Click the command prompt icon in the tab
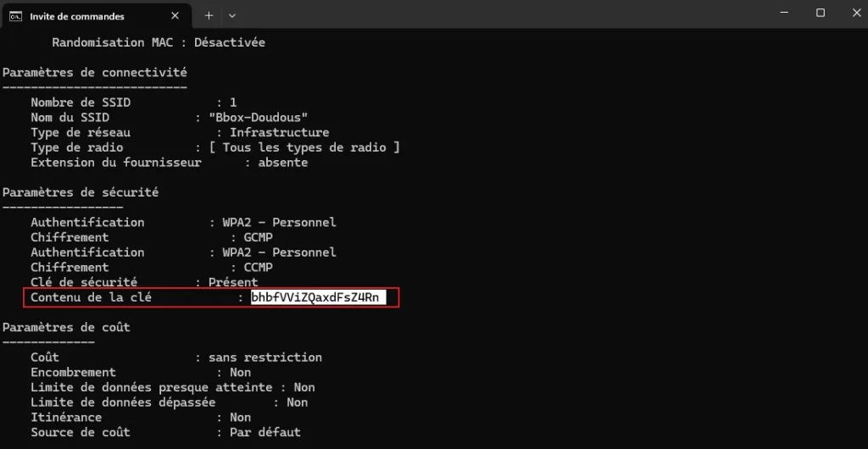The height and width of the screenshot is (449, 868). tap(15, 16)
